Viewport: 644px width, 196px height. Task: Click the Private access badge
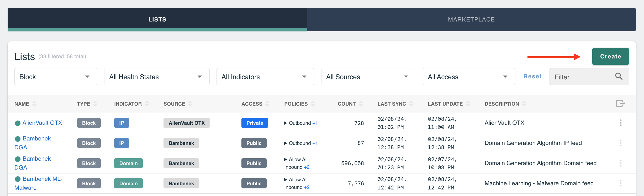[x=255, y=123]
